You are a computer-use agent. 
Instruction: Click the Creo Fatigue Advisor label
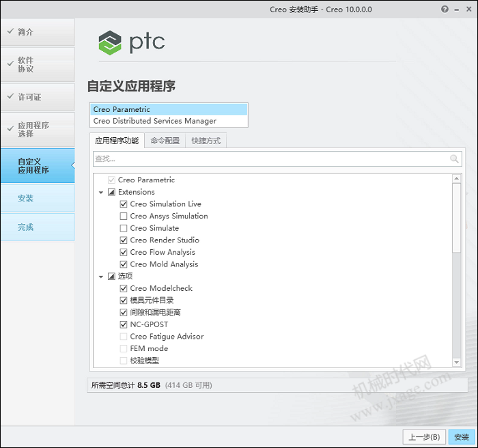pos(167,337)
